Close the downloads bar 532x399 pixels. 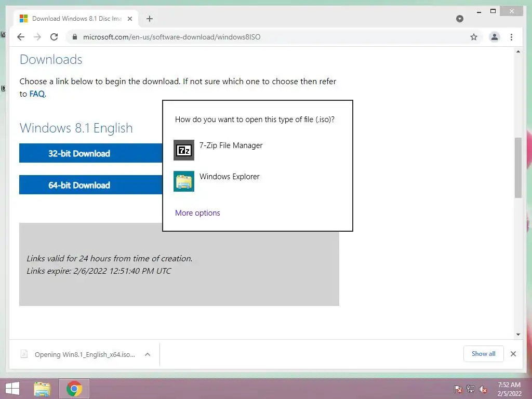513,354
